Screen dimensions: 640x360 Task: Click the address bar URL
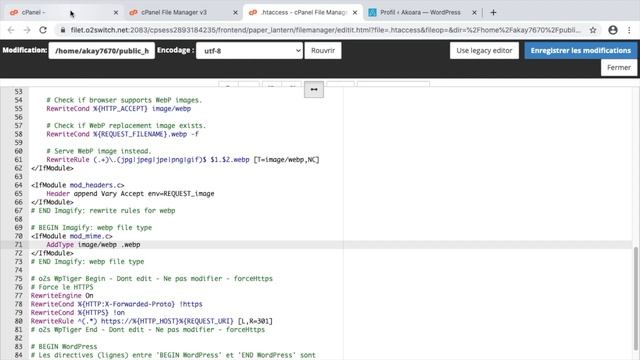325,30
